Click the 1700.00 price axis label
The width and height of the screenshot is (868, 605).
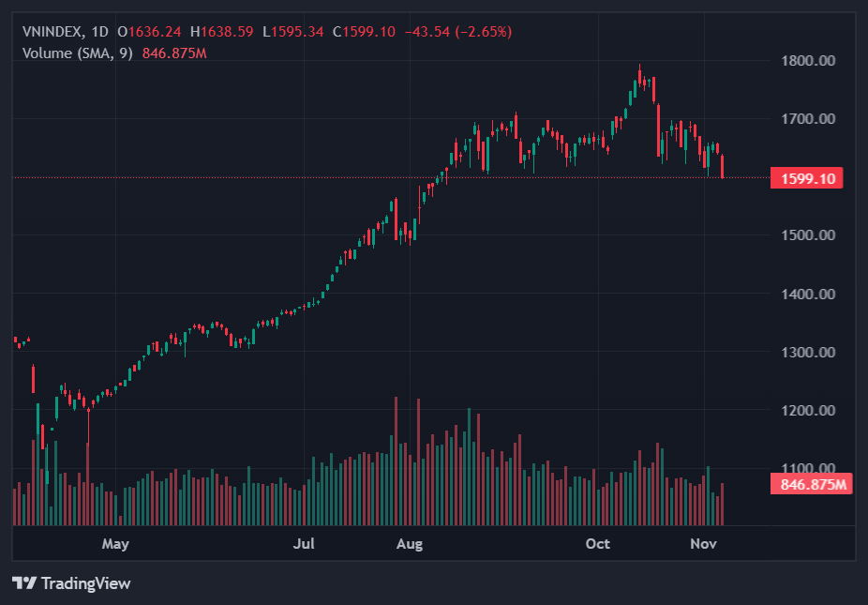(x=807, y=119)
